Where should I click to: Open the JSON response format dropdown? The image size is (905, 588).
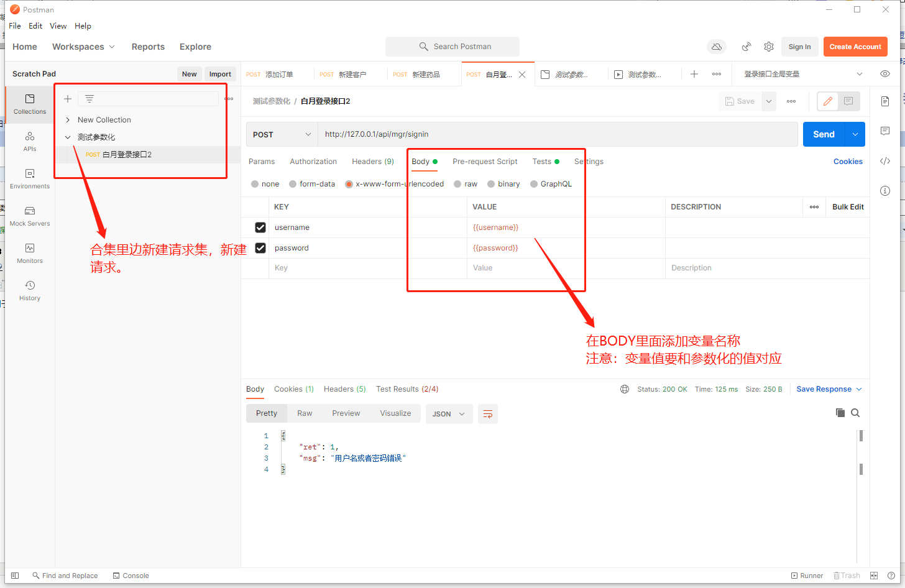[x=449, y=414]
